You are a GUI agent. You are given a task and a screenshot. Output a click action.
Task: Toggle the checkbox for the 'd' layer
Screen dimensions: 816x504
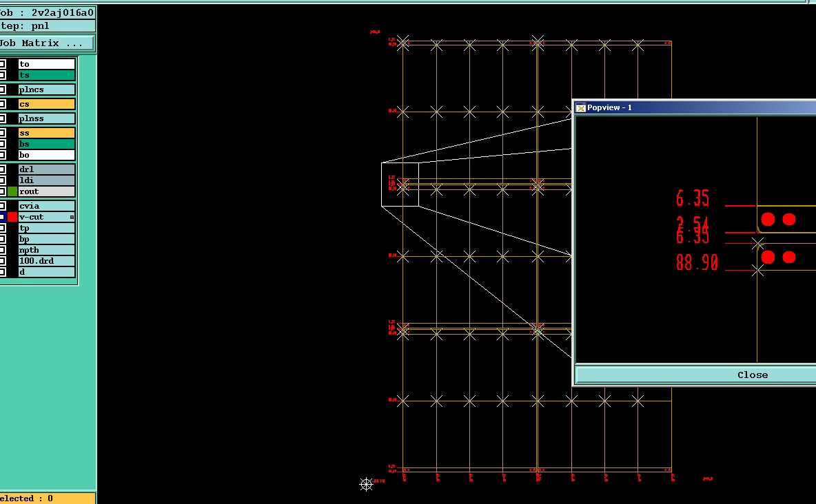click(x=2, y=272)
